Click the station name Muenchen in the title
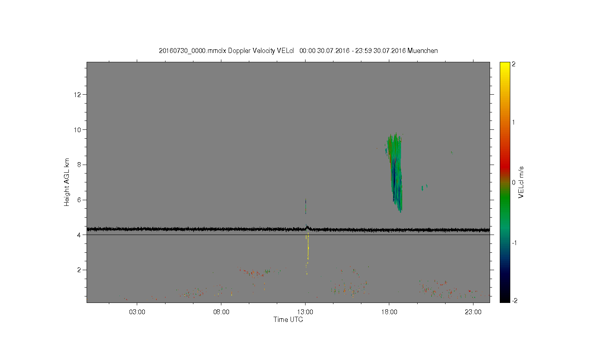The width and height of the screenshot is (607, 364). [x=422, y=51]
